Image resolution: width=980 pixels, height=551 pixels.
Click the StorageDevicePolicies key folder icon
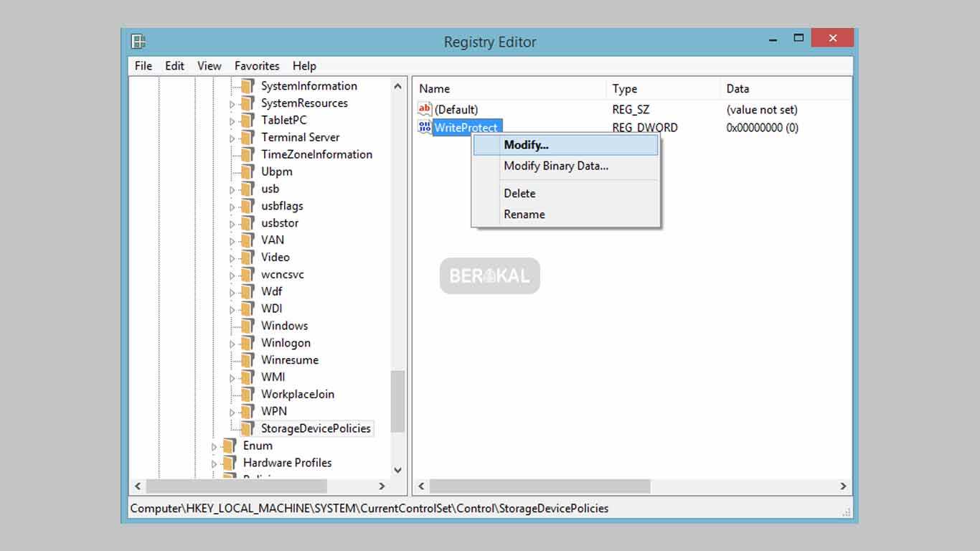point(248,428)
